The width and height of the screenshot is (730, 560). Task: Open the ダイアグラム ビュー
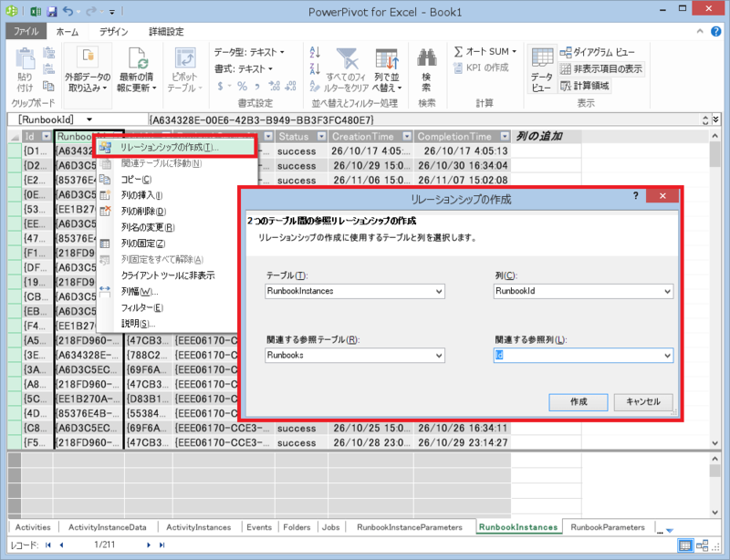point(602,50)
